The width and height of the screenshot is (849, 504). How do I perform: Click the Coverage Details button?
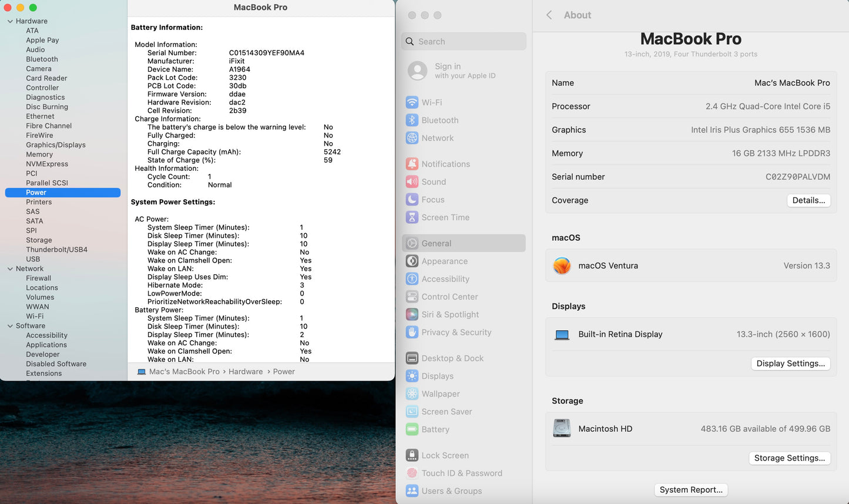point(808,200)
